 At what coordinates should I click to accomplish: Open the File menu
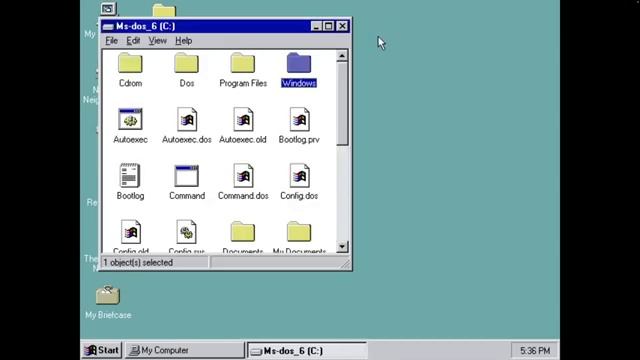point(111,41)
